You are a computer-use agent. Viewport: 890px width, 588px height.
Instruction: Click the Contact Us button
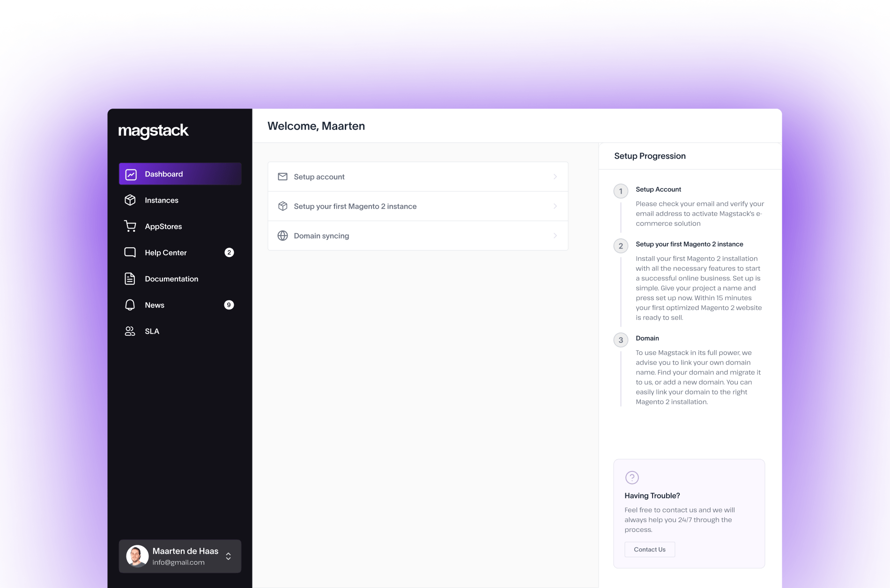(650, 550)
